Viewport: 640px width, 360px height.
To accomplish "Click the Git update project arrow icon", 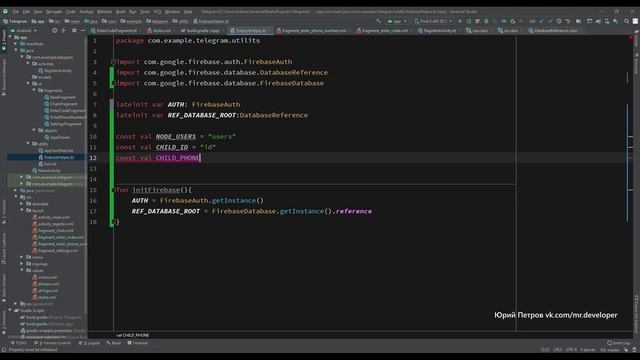I will coord(542,21).
